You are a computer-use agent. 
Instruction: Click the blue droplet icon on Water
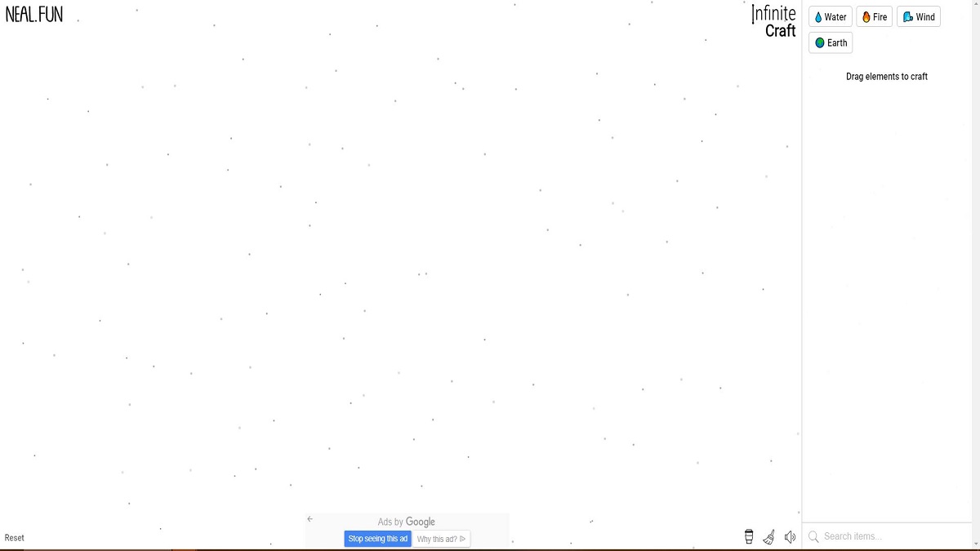click(818, 17)
